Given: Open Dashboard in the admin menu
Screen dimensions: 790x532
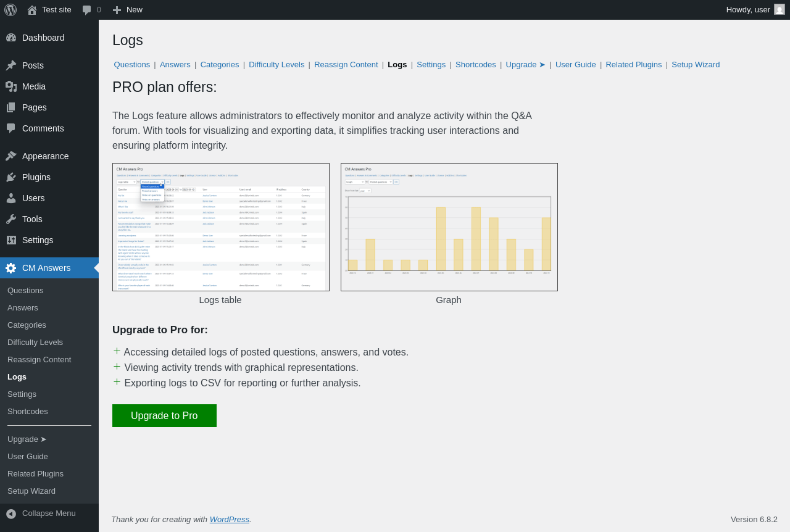Looking at the screenshot, I should (x=49, y=38).
